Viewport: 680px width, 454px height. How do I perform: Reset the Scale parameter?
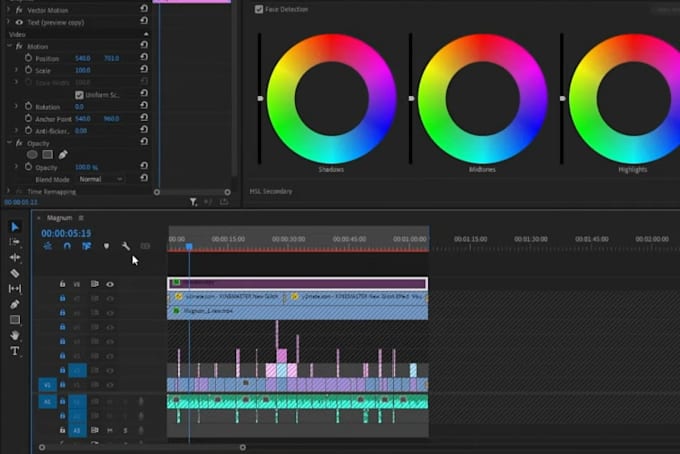(x=144, y=69)
